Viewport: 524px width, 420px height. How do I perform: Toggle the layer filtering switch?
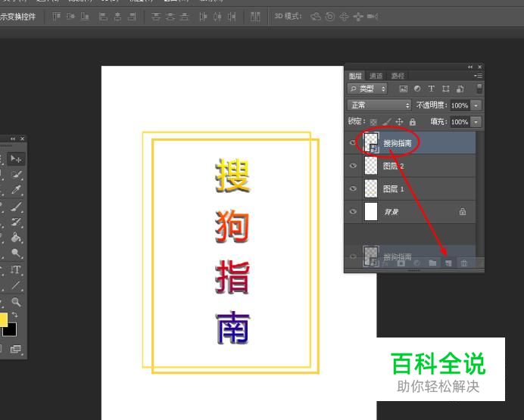(x=479, y=89)
